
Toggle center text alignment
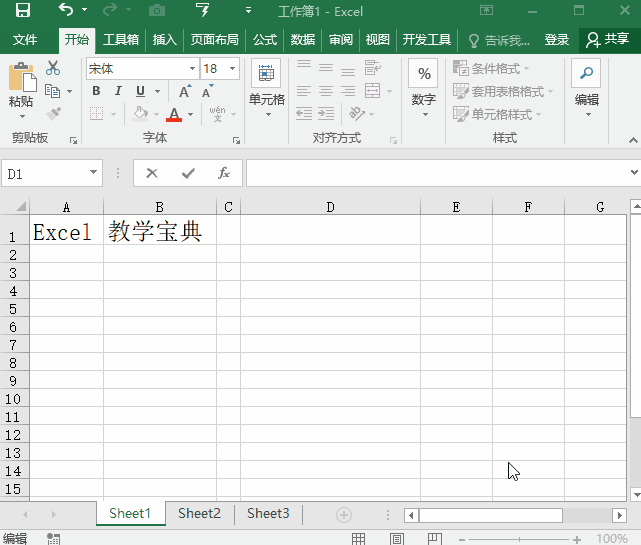click(x=326, y=91)
